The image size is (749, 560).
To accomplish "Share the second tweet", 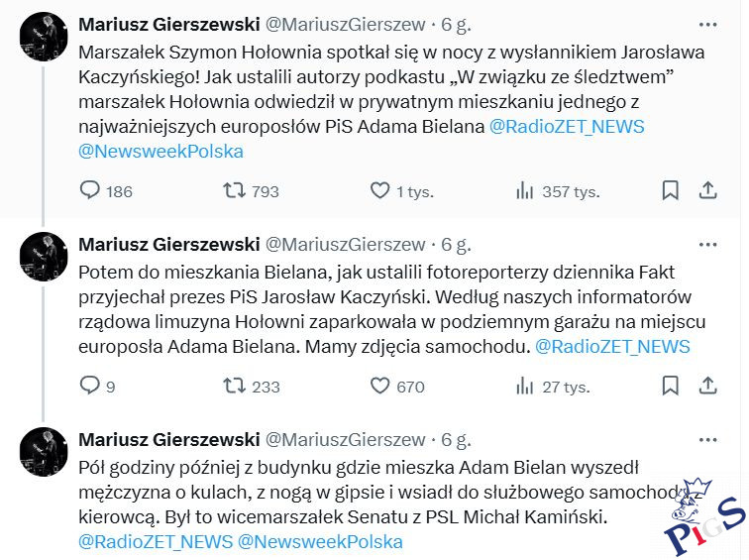I will (708, 386).
